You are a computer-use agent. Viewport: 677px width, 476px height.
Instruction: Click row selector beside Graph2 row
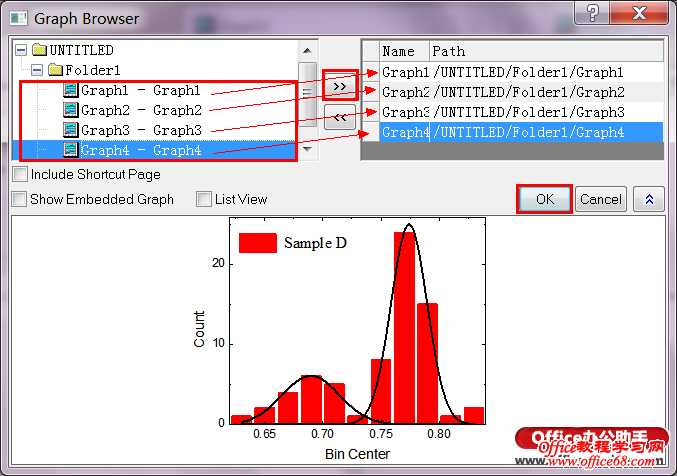click(371, 92)
